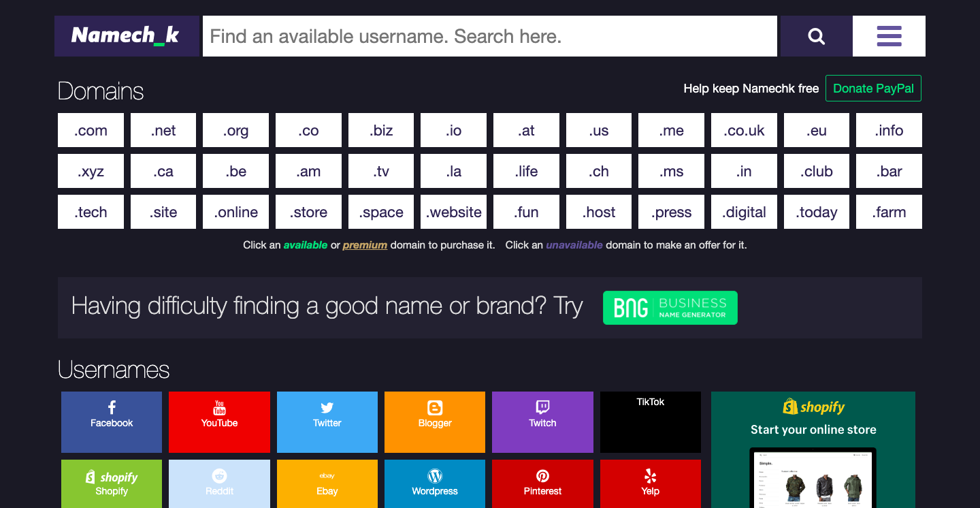980x508 pixels.
Task: Tap the .host domain box
Action: (x=599, y=212)
